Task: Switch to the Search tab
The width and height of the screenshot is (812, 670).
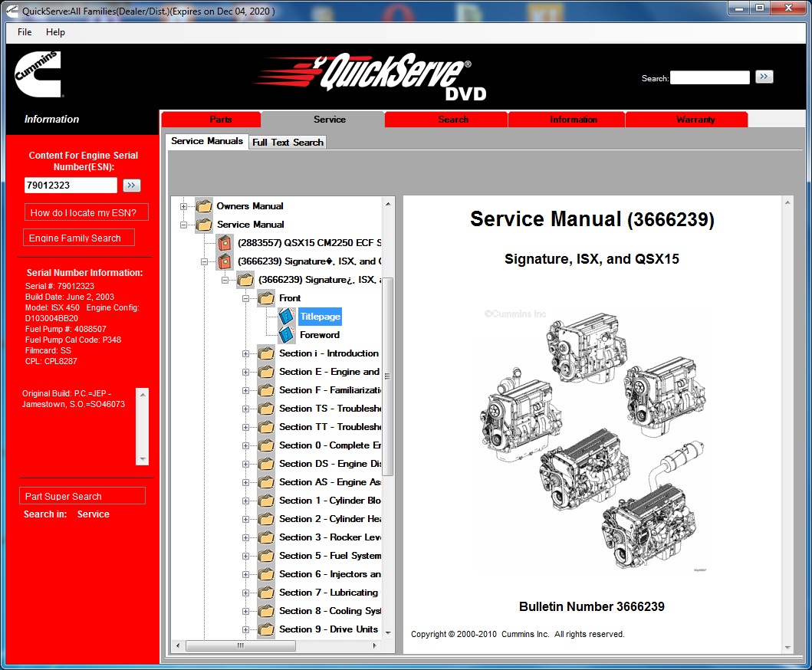Action: 446,119
